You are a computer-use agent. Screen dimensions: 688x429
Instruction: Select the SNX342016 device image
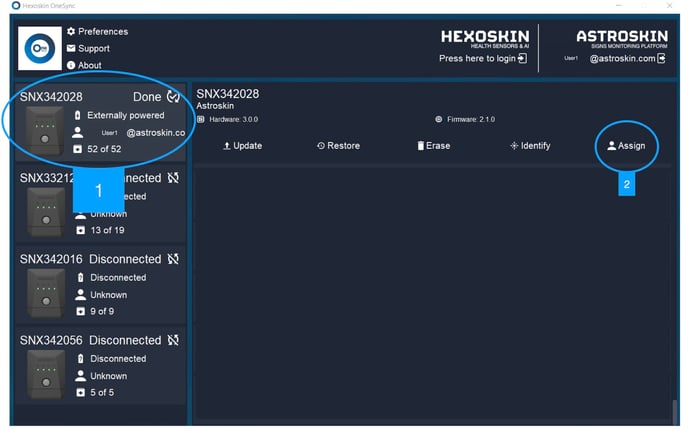click(46, 293)
